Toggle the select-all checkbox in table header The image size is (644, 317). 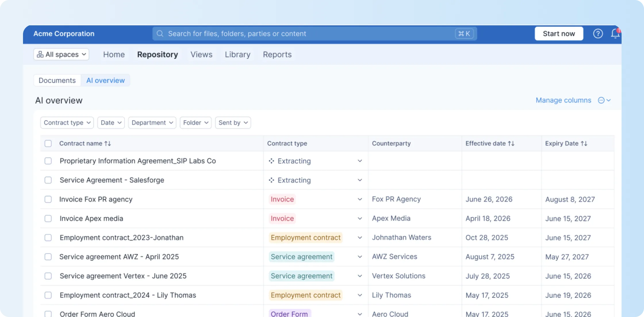point(48,143)
